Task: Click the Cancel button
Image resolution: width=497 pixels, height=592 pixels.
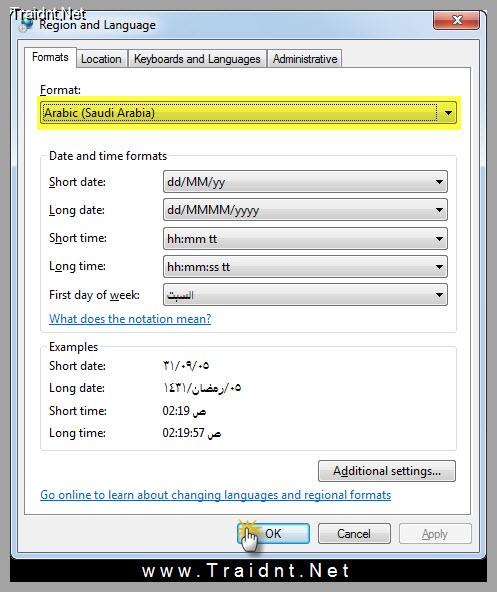Action: click(x=354, y=533)
